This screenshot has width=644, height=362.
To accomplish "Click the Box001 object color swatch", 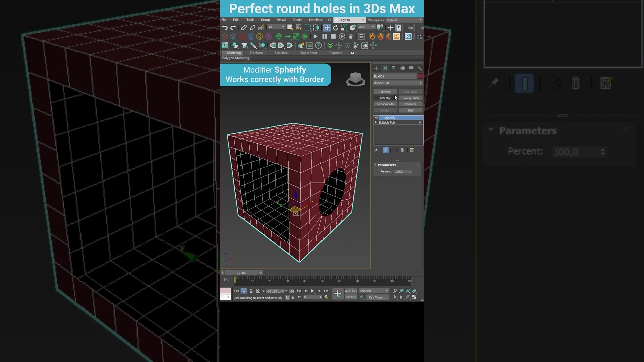I will (421, 76).
